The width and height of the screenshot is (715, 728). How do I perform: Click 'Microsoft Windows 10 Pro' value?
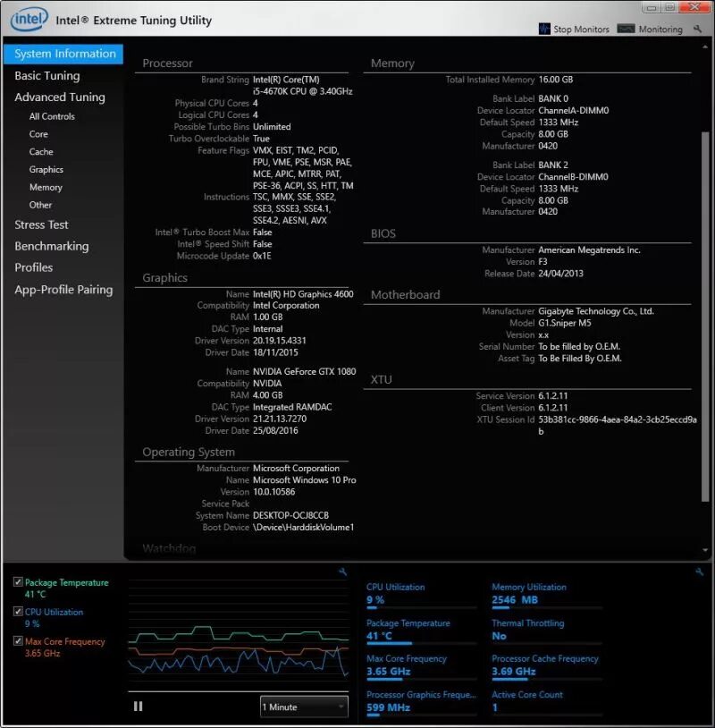305,480
